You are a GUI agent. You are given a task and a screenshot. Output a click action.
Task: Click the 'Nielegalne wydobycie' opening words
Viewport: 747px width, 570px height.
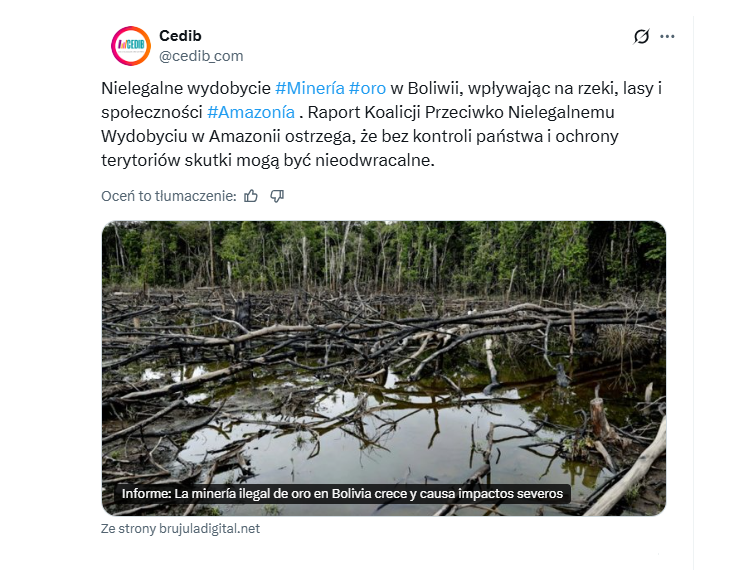[185, 88]
